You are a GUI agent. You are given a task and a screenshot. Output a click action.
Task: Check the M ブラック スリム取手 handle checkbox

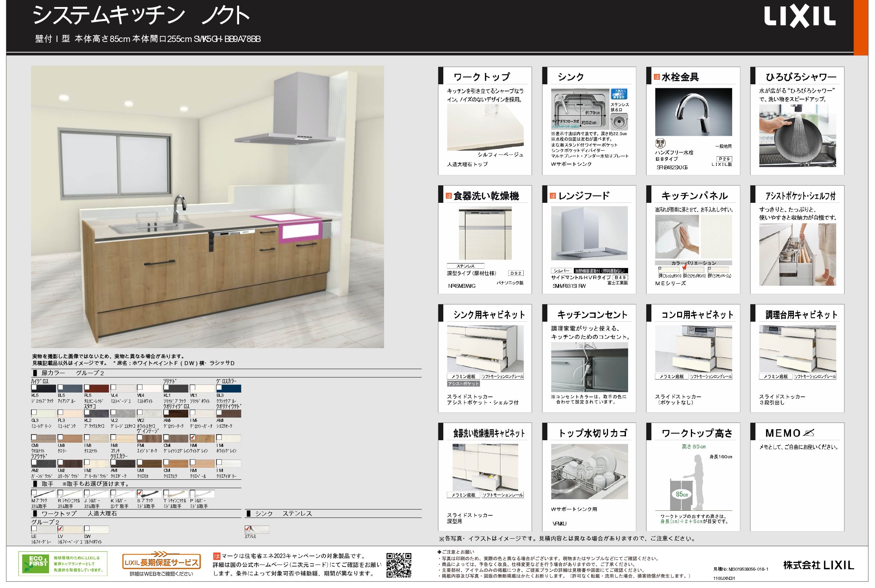tap(34, 493)
